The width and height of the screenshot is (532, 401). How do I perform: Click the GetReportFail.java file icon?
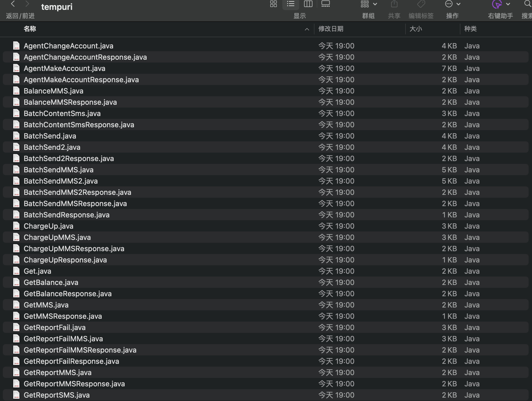tap(16, 327)
